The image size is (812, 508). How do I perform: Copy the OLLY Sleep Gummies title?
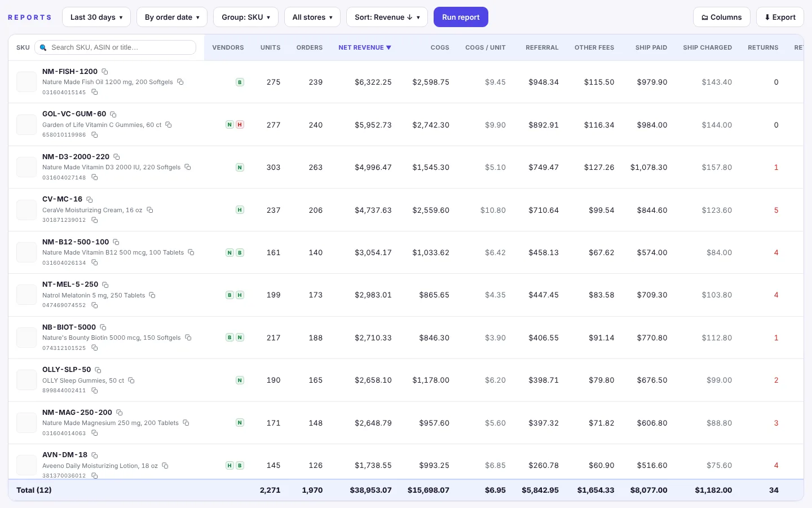[x=131, y=380]
